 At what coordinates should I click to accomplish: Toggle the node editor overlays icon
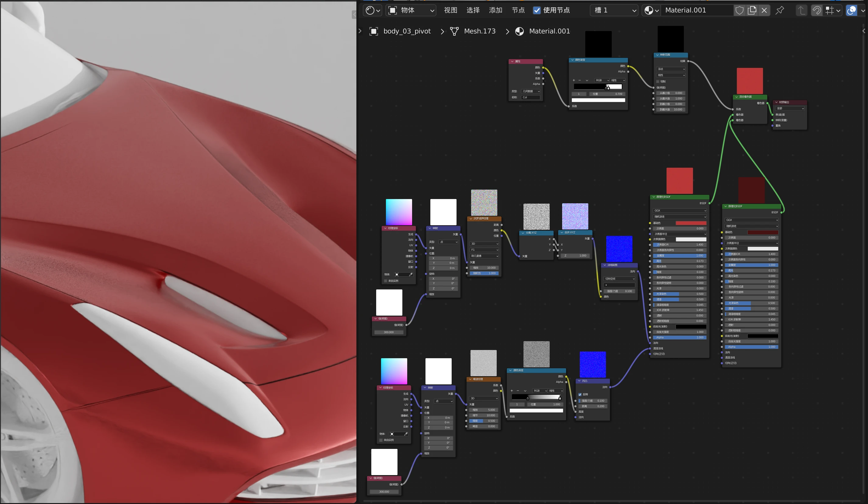[x=852, y=10]
